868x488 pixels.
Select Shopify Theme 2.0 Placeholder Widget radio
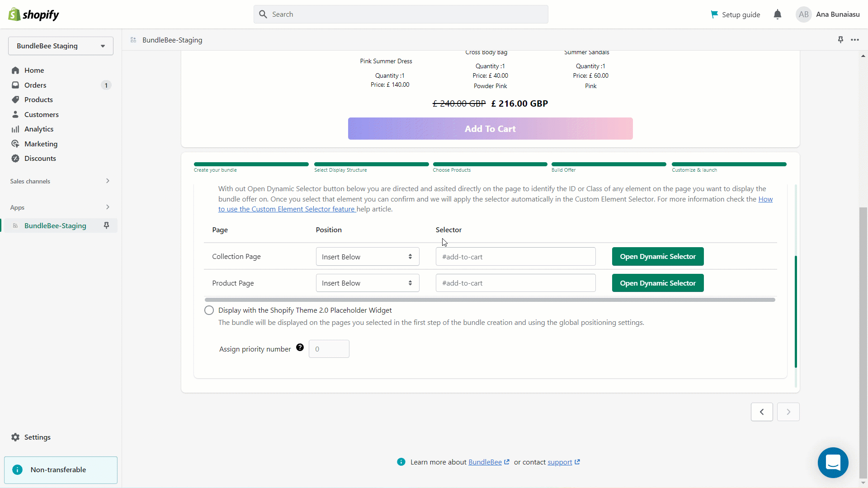[x=209, y=310]
